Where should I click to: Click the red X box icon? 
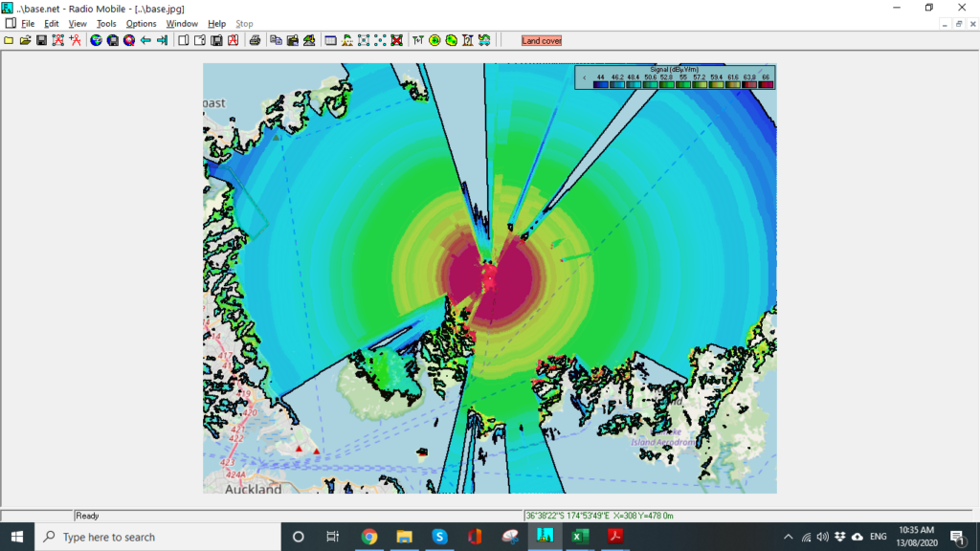tap(397, 40)
